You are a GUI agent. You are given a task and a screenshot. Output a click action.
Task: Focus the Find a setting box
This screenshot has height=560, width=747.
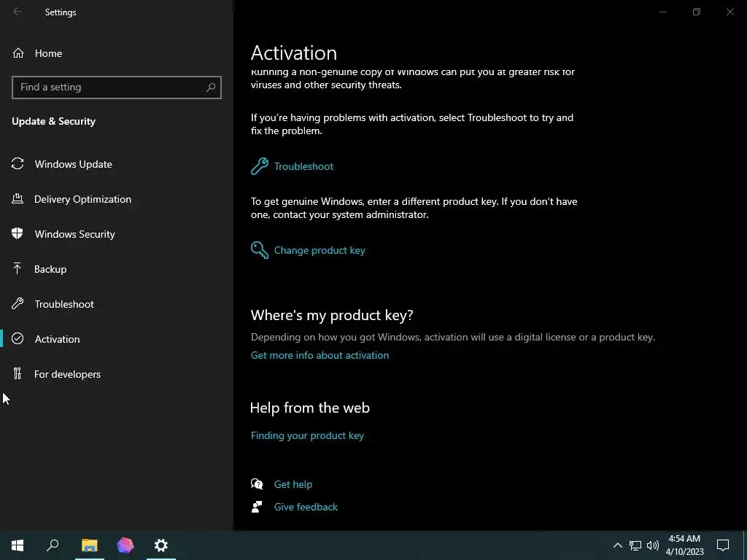[116, 87]
